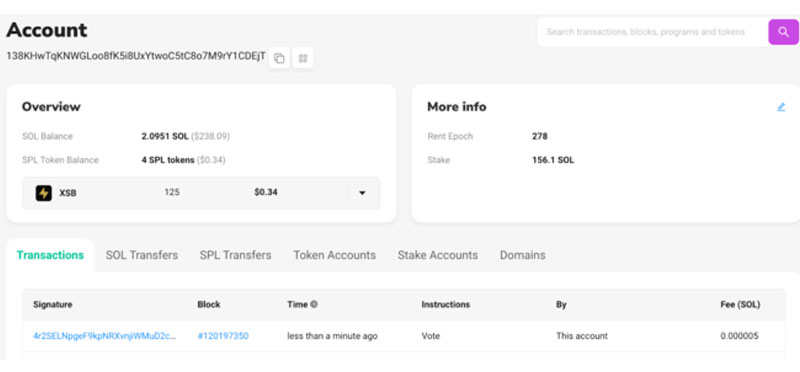Click 'less than a minute ago' time cell
This screenshot has width=800, height=372.
coord(332,336)
